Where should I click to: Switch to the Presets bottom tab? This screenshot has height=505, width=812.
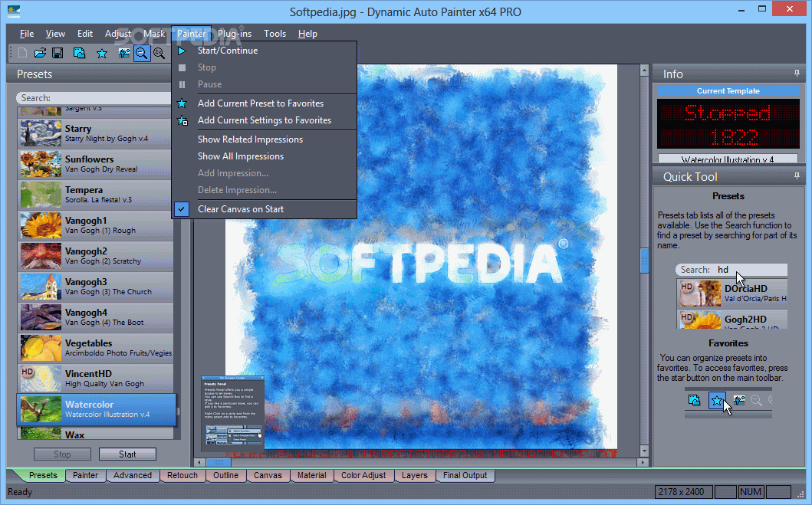[x=43, y=475]
